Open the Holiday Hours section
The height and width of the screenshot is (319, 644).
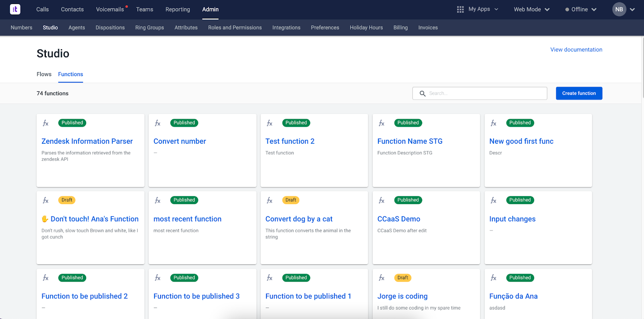(366, 27)
